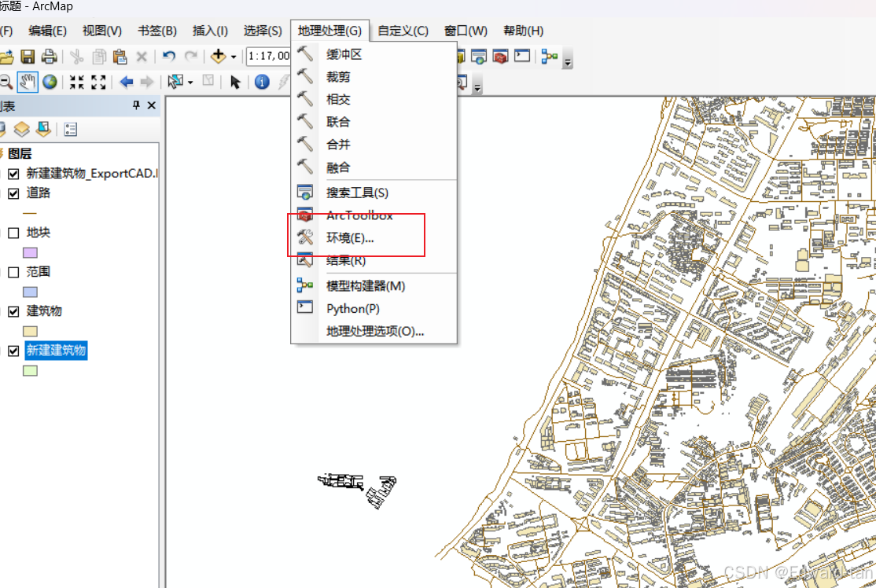This screenshot has height=588, width=876.
Task: Choose 合并 from geoprocessing menu
Action: tap(374, 145)
